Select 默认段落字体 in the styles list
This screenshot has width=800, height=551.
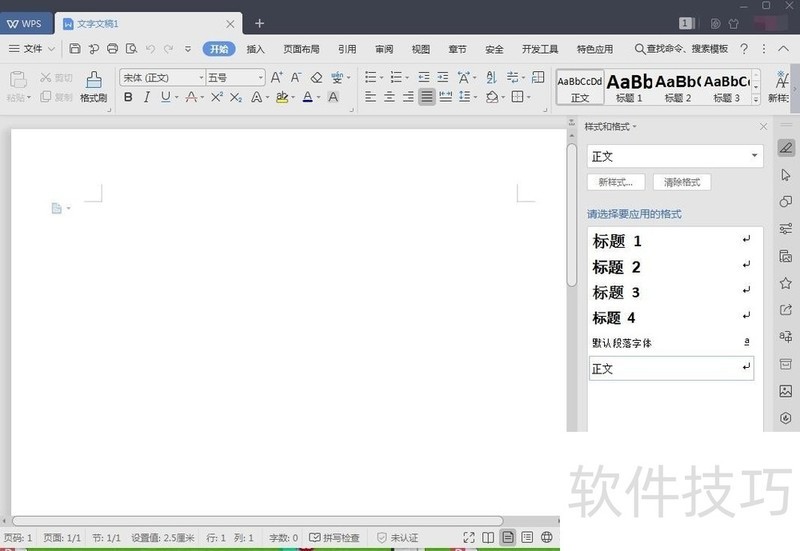[671, 342]
